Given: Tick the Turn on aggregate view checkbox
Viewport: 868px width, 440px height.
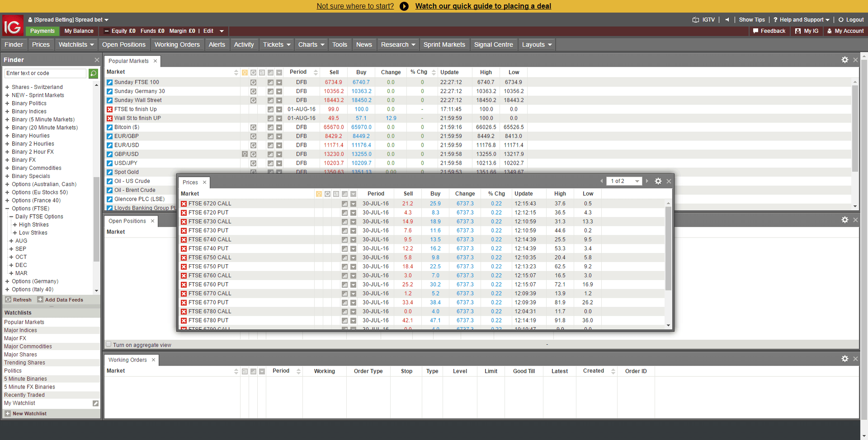Looking at the screenshot, I should [108, 344].
